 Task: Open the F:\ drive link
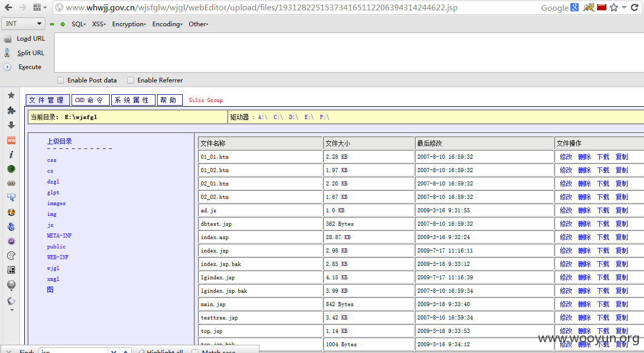pos(324,117)
